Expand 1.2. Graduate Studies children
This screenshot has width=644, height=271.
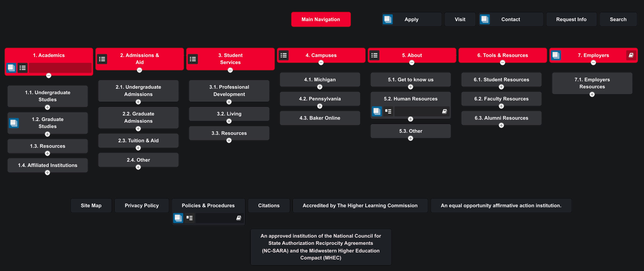(47, 134)
